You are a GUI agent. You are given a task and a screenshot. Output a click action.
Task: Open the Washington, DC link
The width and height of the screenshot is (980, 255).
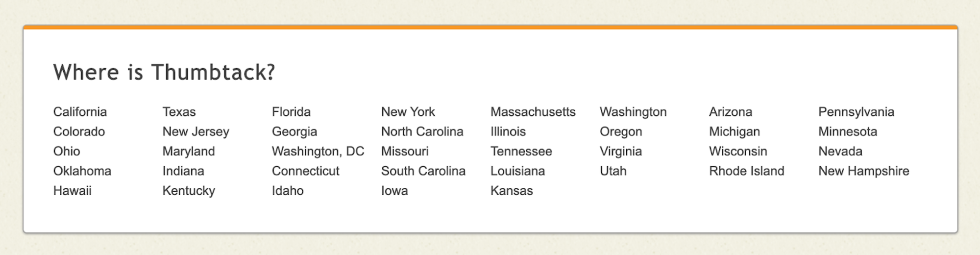click(318, 151)
